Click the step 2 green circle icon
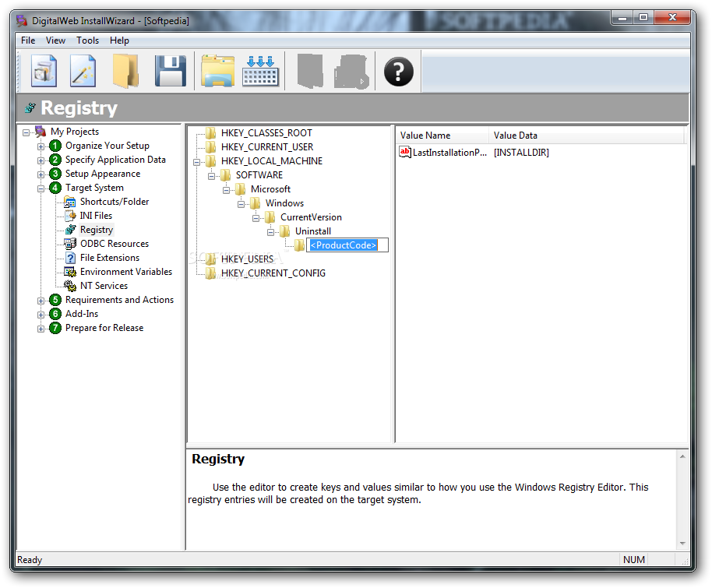Viewport: 712px width, 588px height. tap(55, 160)
